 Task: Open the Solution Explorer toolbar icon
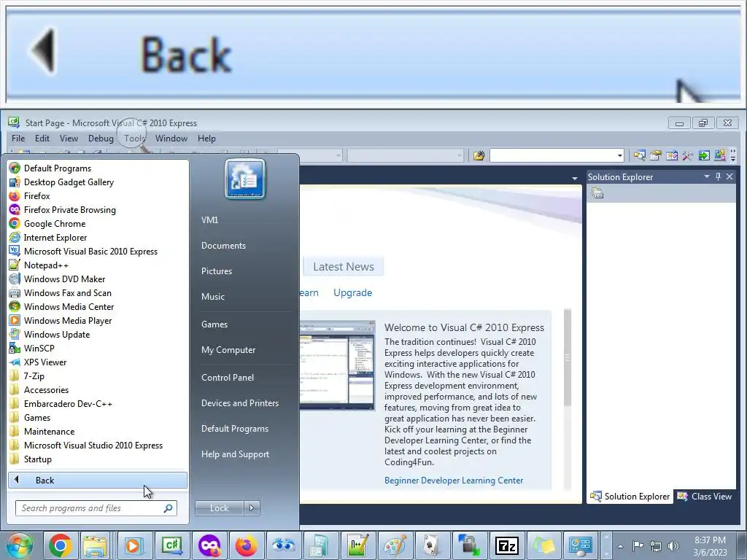pyautogui.click(x=639, y=155)
